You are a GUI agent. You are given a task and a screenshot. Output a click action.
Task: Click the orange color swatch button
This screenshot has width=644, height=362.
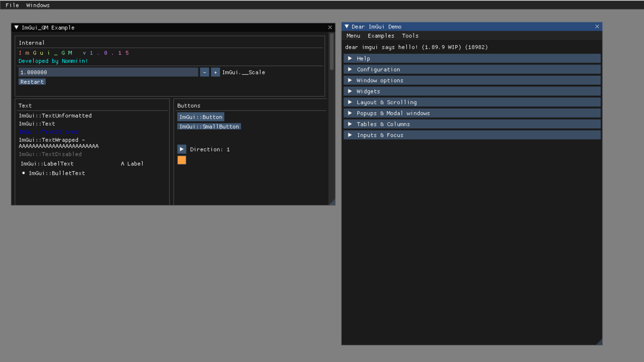click(181, 160)
